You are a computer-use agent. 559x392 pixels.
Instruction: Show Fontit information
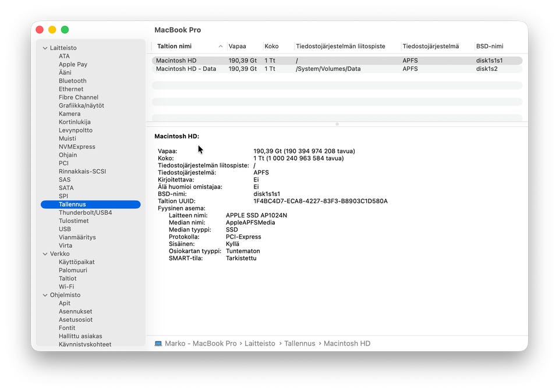(x=67, y=328)
